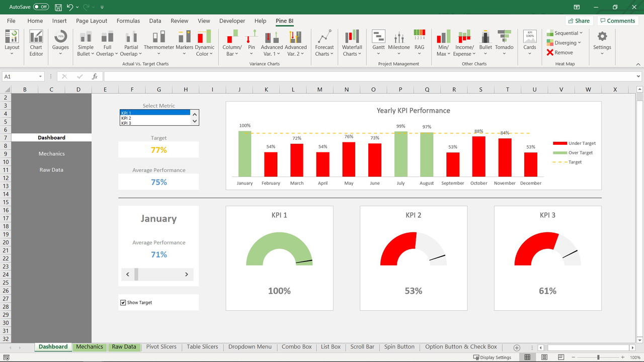The height and width of the screenshot is (362, 644).
Task: Click the Forecast Charts icon
Action: pos(325,43)
